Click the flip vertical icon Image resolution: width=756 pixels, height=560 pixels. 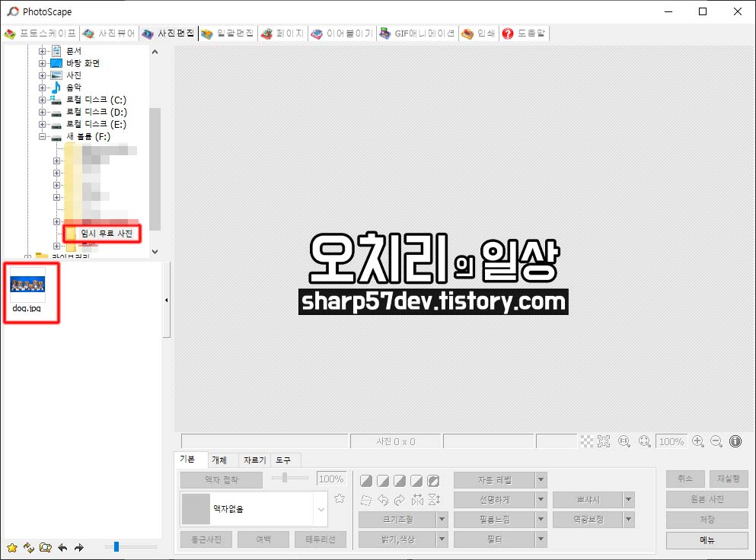434,500
